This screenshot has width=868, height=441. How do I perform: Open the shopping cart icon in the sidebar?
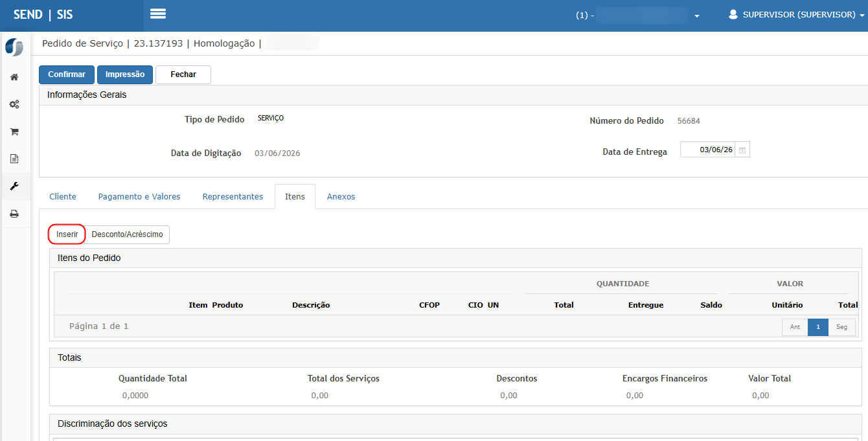(14, 131)
